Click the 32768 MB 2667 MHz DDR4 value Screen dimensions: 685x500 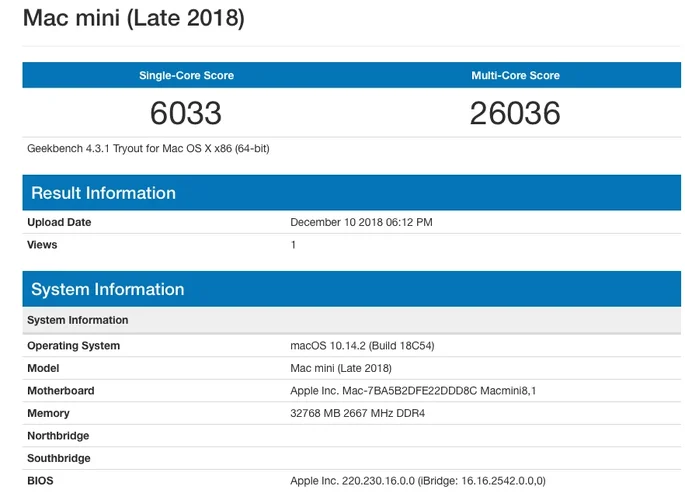pyautogui.click(x=357, y=413)
